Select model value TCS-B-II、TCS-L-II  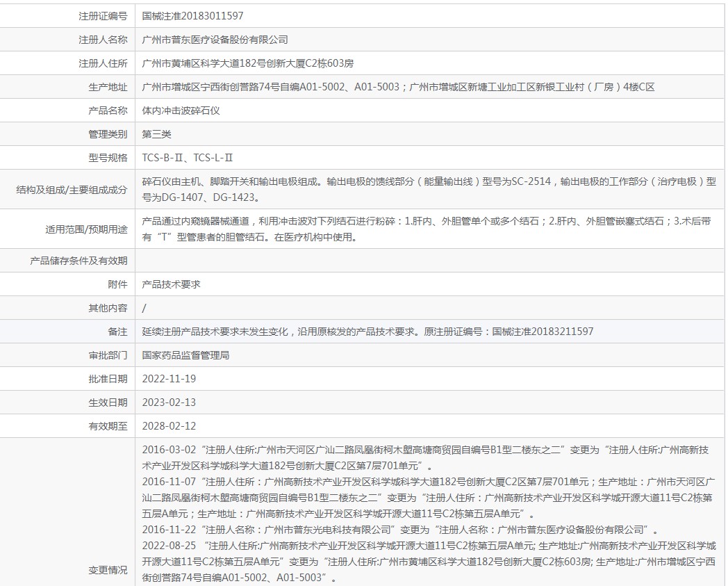[188, 158]
